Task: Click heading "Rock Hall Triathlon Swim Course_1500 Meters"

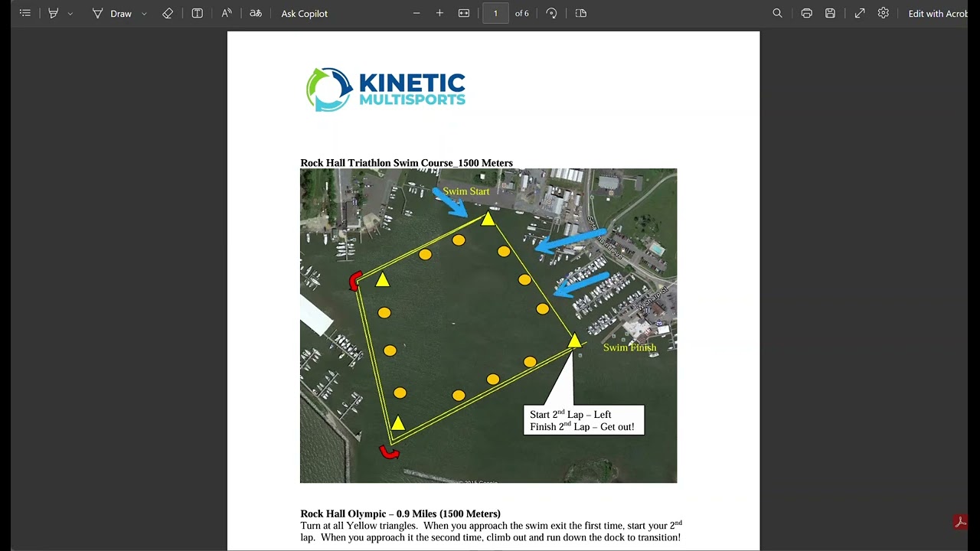Action: click(407, 163)
